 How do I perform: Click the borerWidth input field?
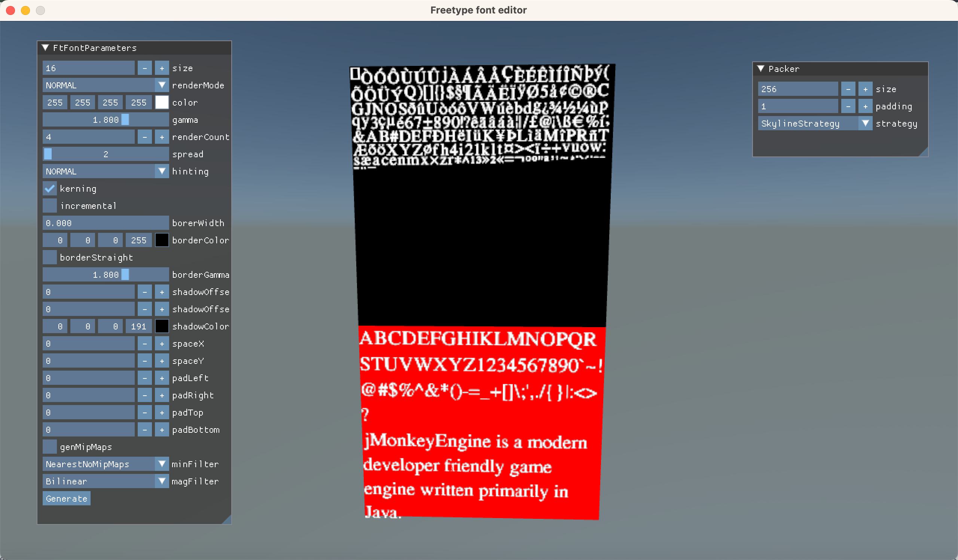click(x=105, y=223)
